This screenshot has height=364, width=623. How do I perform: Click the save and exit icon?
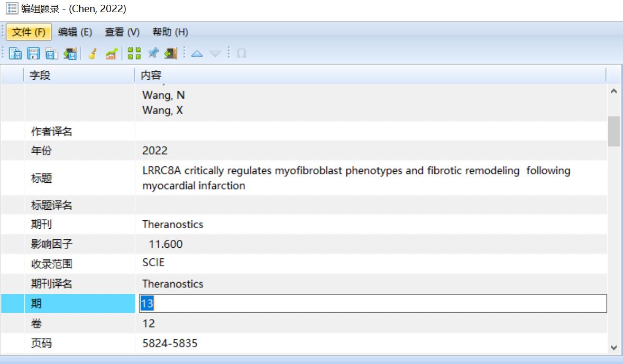(70, 53)
